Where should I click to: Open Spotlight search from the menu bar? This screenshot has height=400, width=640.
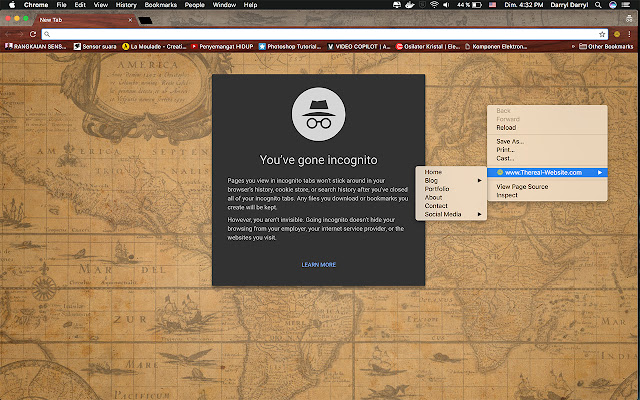[x=598, y=5]
